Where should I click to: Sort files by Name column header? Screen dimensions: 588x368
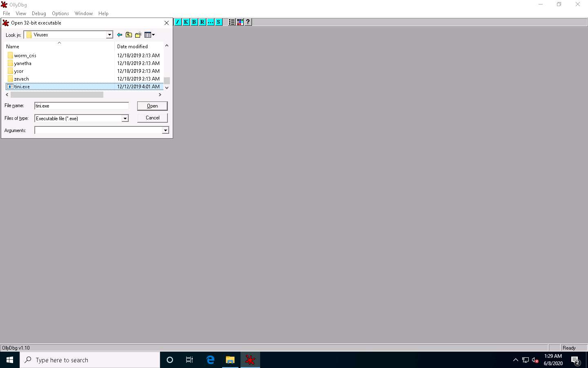59,46
